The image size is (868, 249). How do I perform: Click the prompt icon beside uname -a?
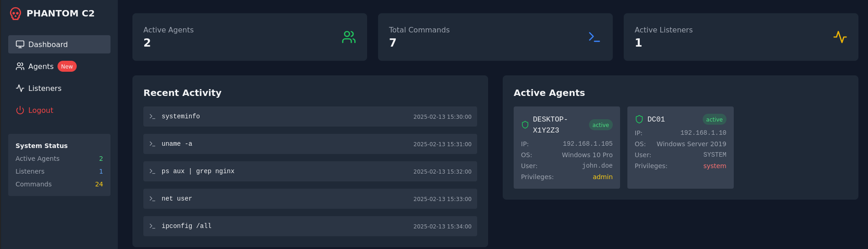[153, 144]
